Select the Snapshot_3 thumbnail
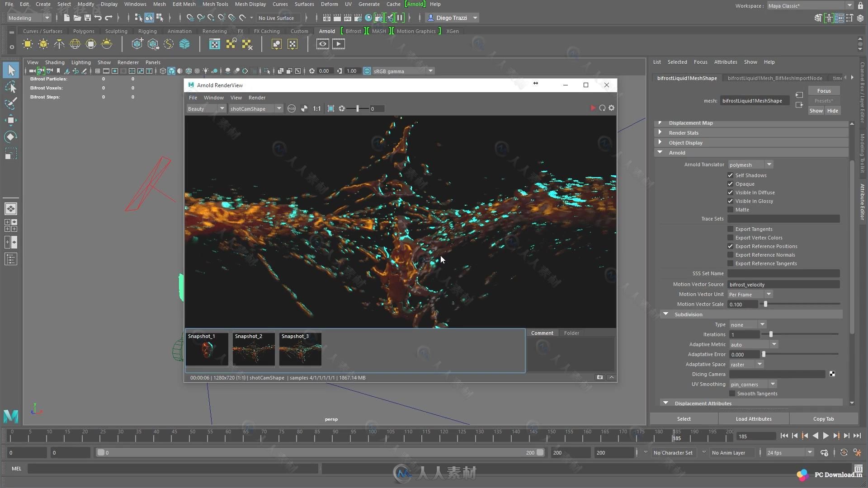This screenshot has width=868, height=488. pyautogui.click(x=300, y=349)
